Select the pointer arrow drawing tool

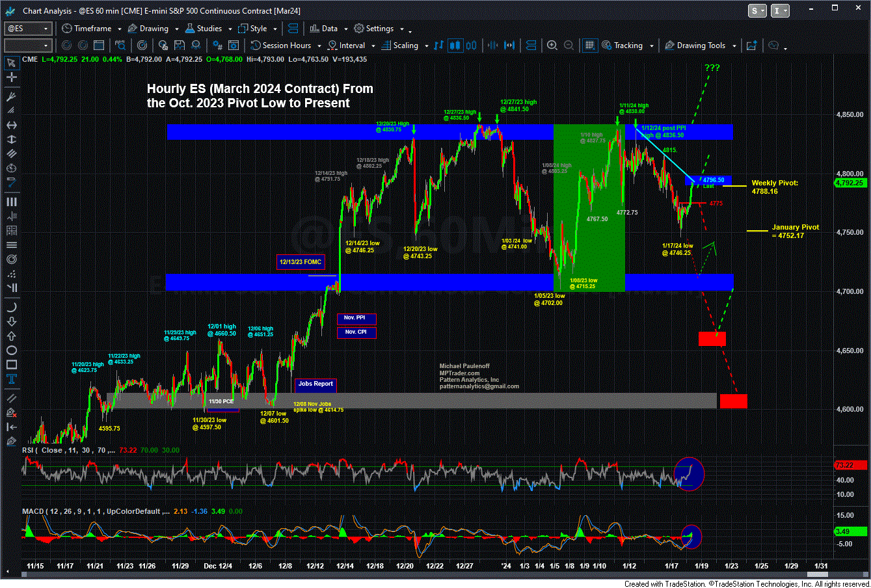click(x=11, y=63)
